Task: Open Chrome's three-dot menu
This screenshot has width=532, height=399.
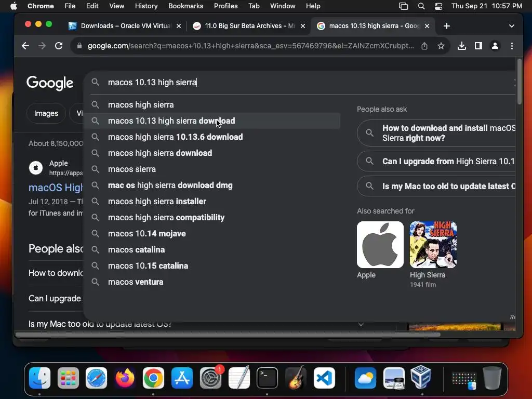Action: click(x=512, y=46)
